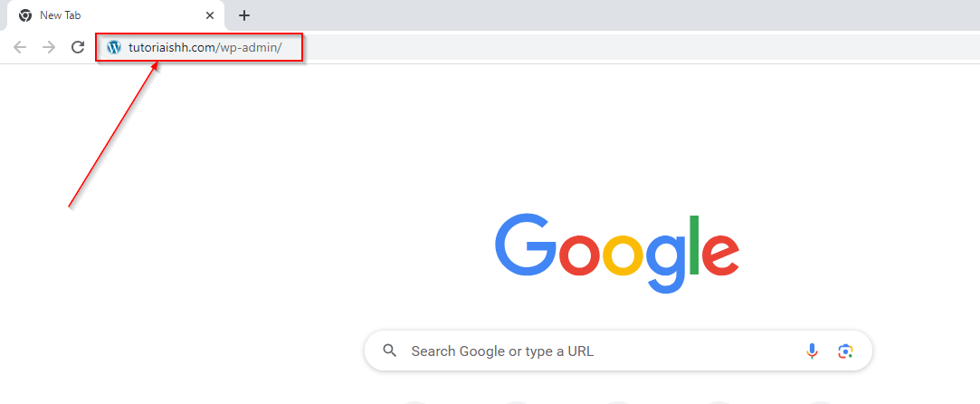Image resolution: width=980 pixels, height=404 pixels.
Task: Click the browser Back arrow
Action: 20,47
